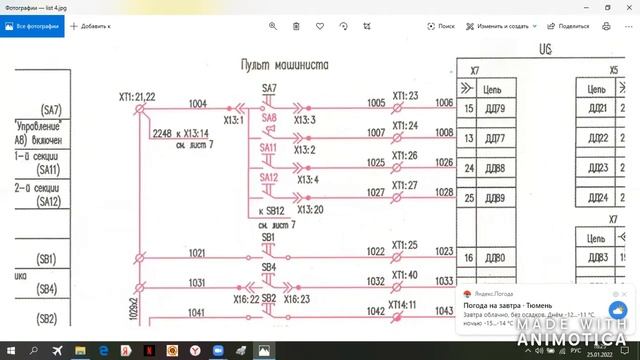The image size is (640, 360).
Task: Click the к SB12 reference text
Action: 271,211
